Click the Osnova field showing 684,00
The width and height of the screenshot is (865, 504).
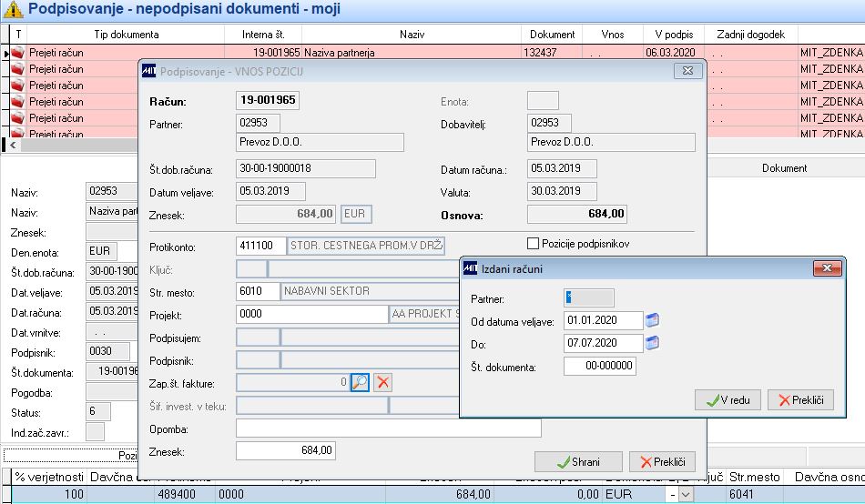[577, 214]
